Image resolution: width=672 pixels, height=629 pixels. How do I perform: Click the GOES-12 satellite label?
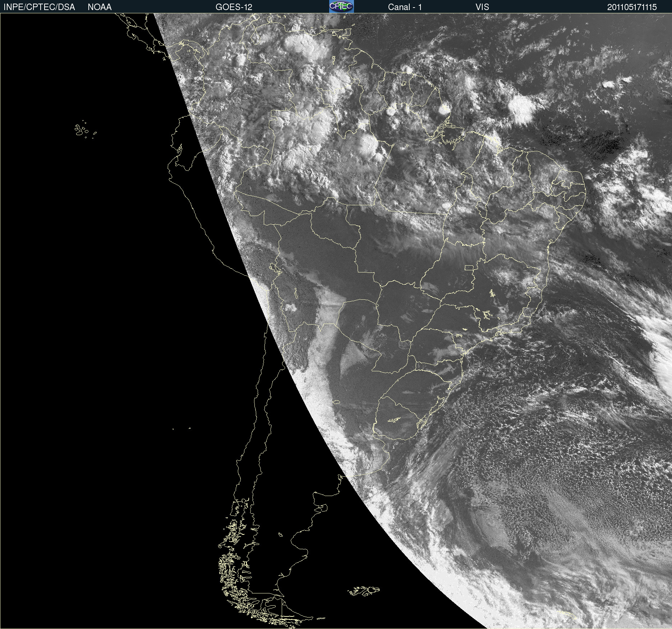pyautogui.click(x=234, y=7)
